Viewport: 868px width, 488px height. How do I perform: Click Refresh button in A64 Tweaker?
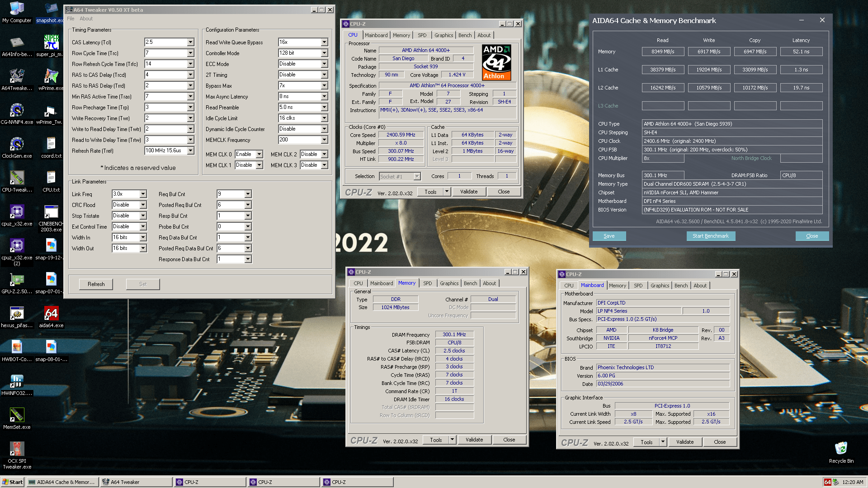(96, 284)
